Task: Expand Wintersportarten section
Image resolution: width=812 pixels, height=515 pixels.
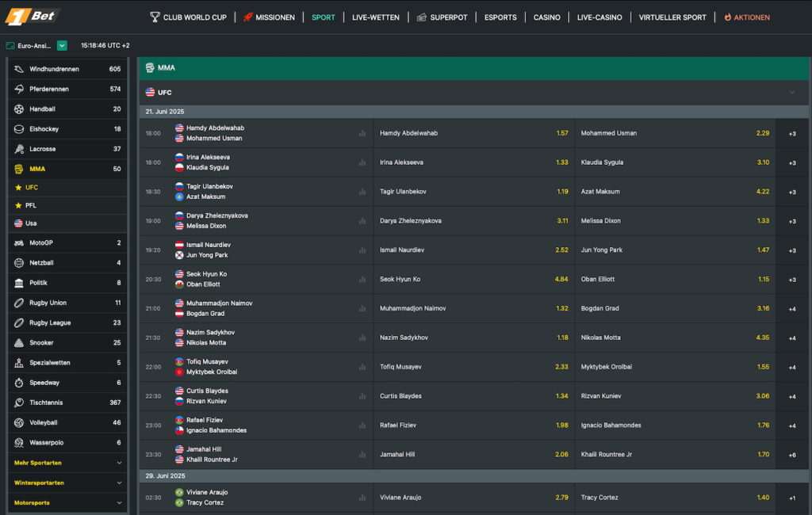Action: [67, 483]
